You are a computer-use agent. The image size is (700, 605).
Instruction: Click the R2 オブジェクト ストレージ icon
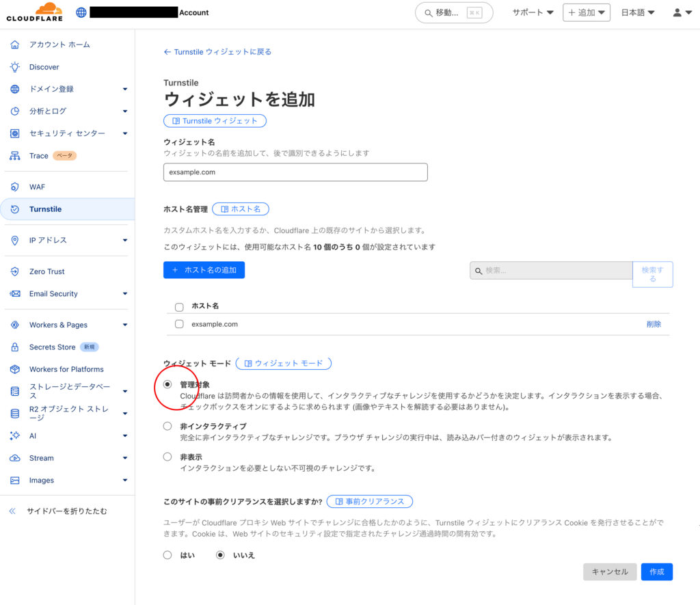click(x=15, y=414)
